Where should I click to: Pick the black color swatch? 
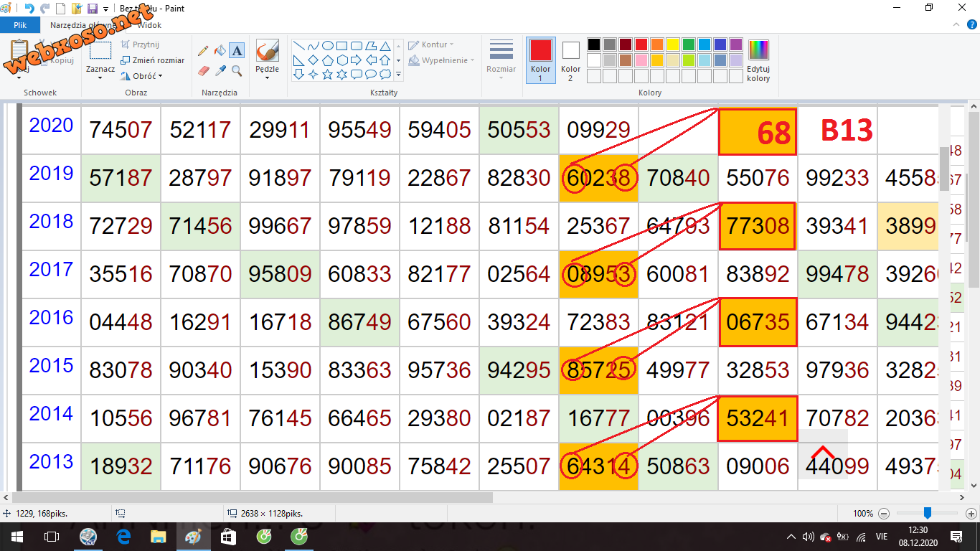[x=593, y=44]
